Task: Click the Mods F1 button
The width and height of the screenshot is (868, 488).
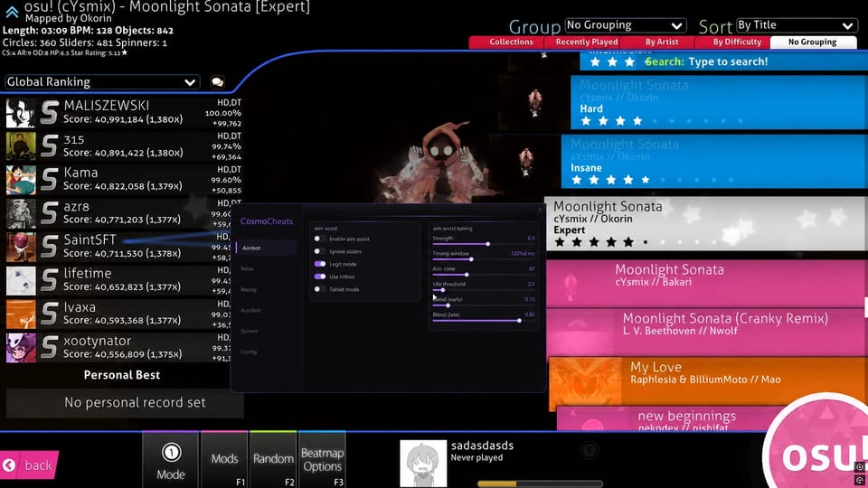Action: tap(224, 460)
